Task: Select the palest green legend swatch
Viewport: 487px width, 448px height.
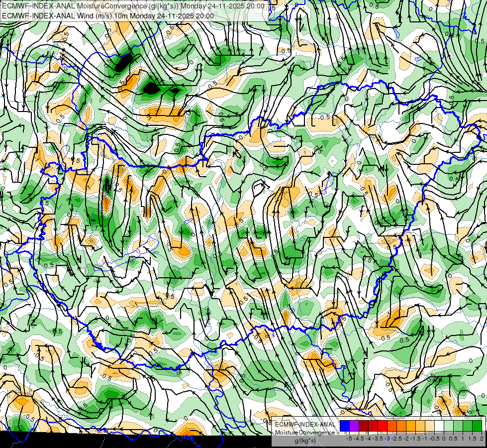Action: (449, 426)
